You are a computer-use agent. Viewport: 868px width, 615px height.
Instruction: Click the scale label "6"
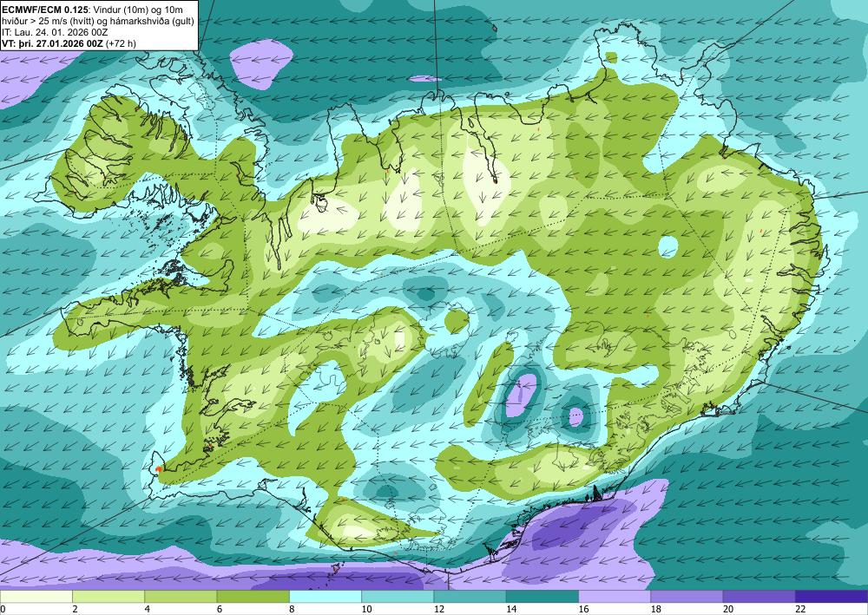(220, 609)
